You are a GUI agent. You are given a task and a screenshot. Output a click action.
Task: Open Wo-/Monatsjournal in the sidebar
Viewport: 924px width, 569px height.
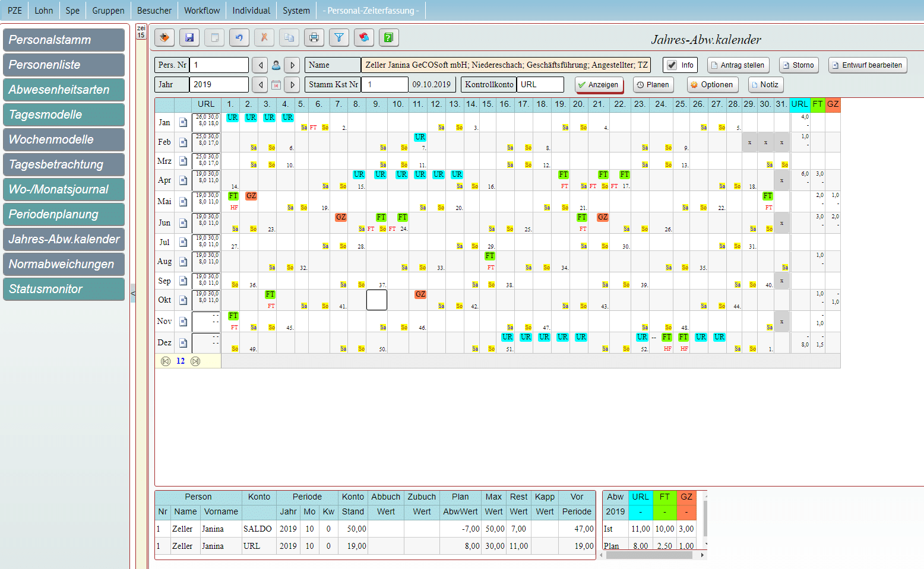[64, 190]
